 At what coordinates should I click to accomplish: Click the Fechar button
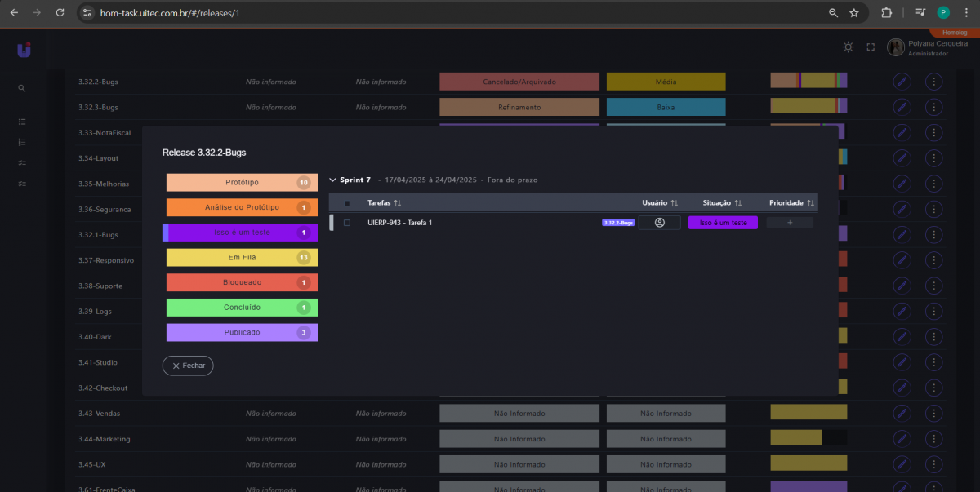tap(188, 366)
